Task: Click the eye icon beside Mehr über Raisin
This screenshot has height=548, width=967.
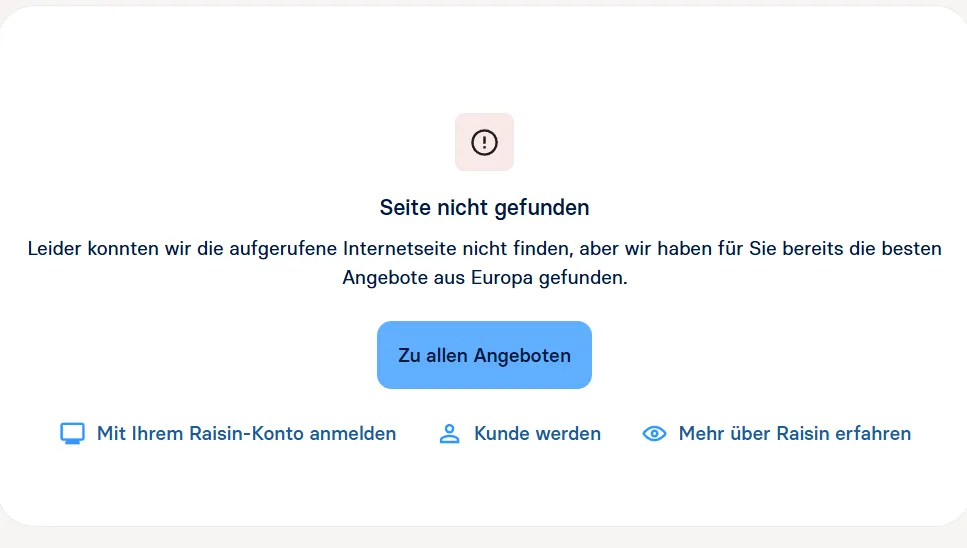Action: pyautogui.click(x=654, y=434)
